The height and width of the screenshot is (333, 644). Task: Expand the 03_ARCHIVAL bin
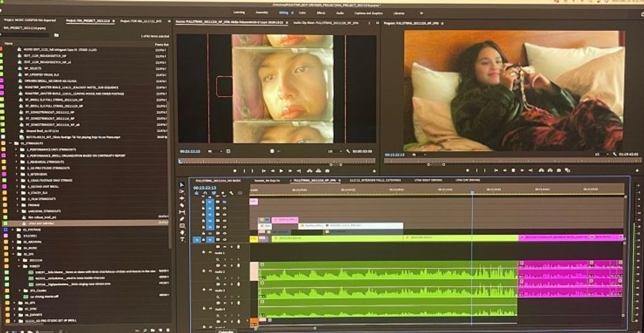pyautogui.click(x=12, y=242)
